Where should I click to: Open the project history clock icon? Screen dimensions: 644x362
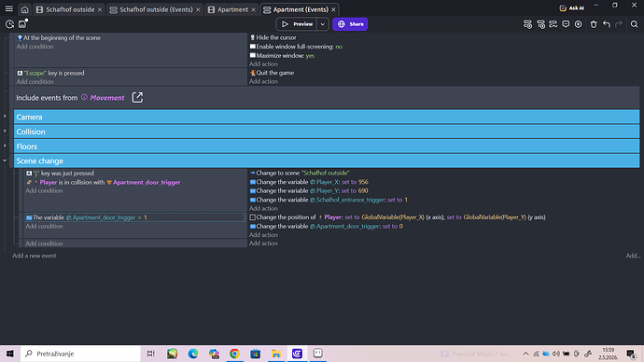pyautogui.click(x=9, y=24)
